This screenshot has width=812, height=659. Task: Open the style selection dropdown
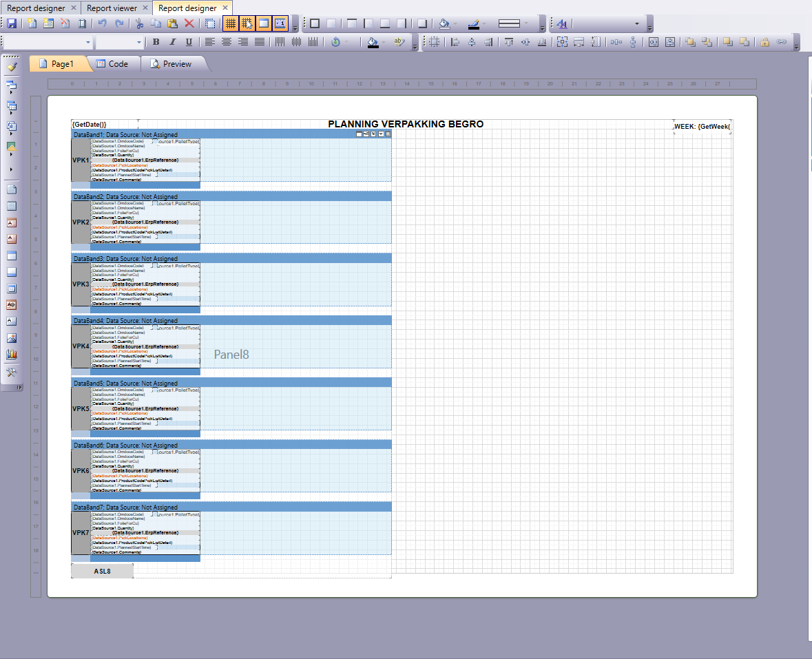[636, 23]
